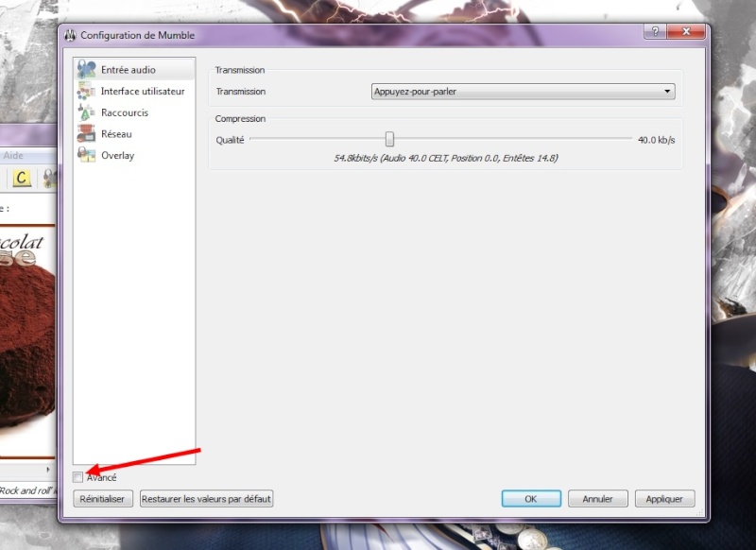Switch to Interface utilisateur settings

coord(134,91)
